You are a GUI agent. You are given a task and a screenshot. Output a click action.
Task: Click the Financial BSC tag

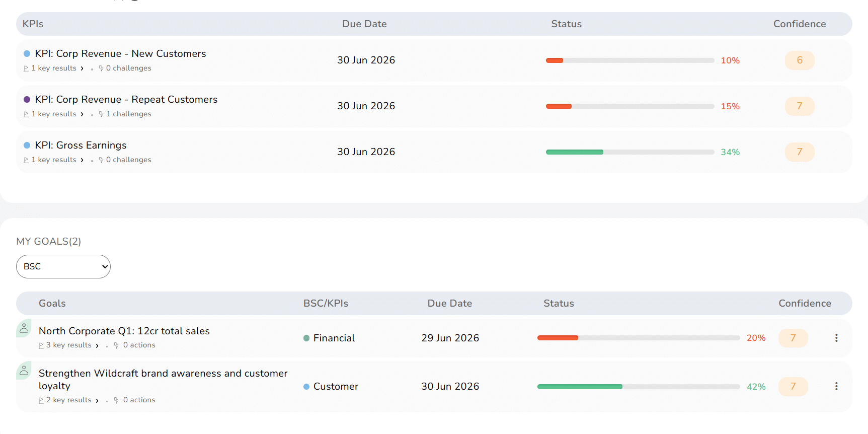coord(329,338)
